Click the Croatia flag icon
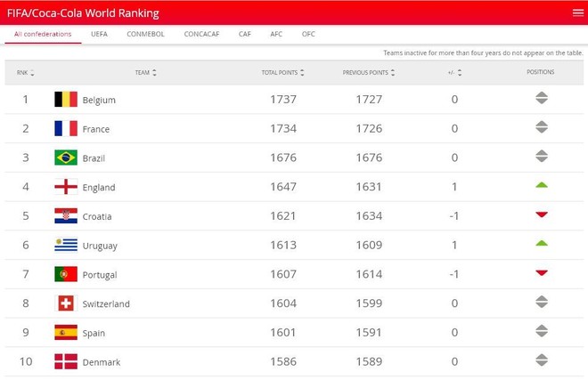588x380 pixels. [x=66, y=216]
